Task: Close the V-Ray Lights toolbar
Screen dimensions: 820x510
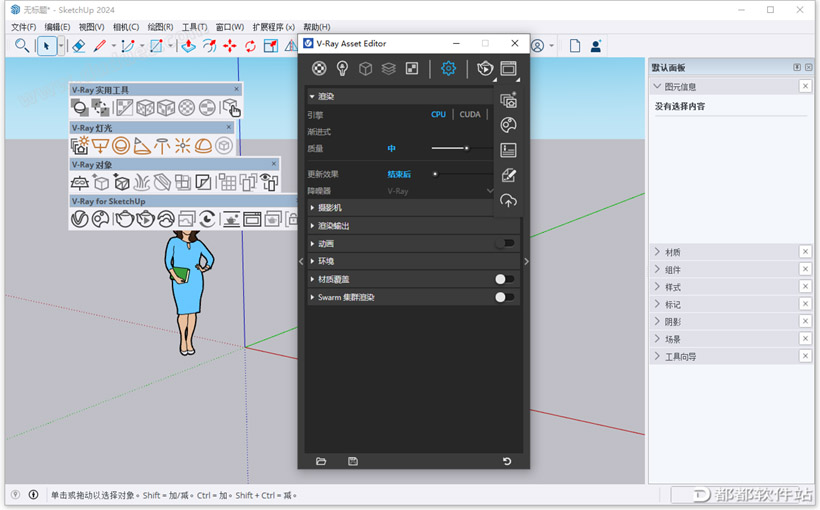Action: click(229, 127)
